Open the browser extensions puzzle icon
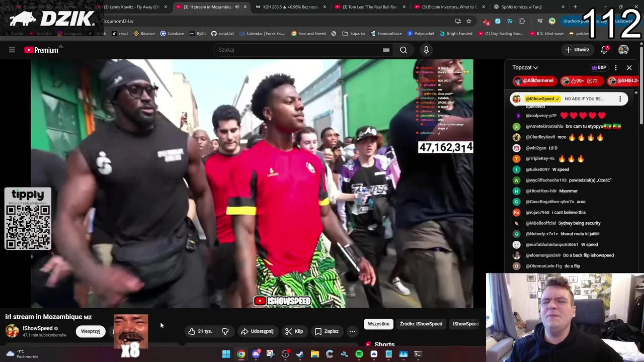Viewport: 644px width, 362px height. pos(522,21)
